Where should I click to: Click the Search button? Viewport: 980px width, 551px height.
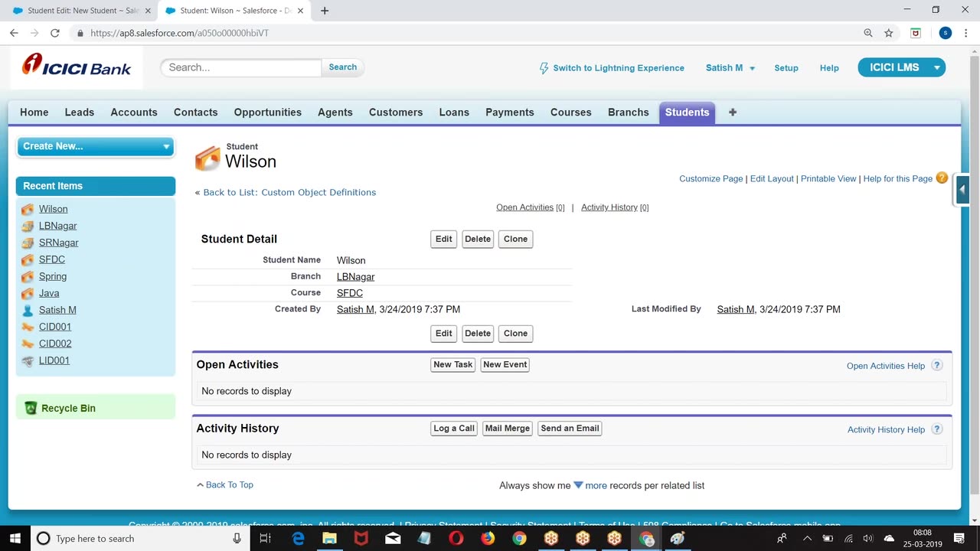[x=343, y=67]
